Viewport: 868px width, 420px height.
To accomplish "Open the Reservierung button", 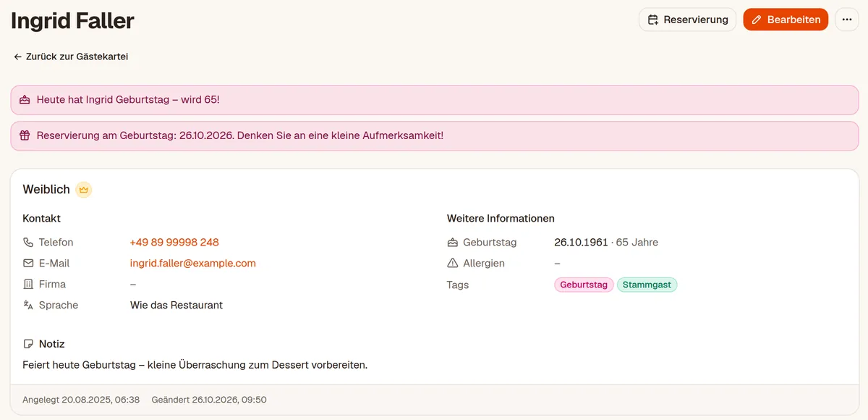I will tap(687, 20).
